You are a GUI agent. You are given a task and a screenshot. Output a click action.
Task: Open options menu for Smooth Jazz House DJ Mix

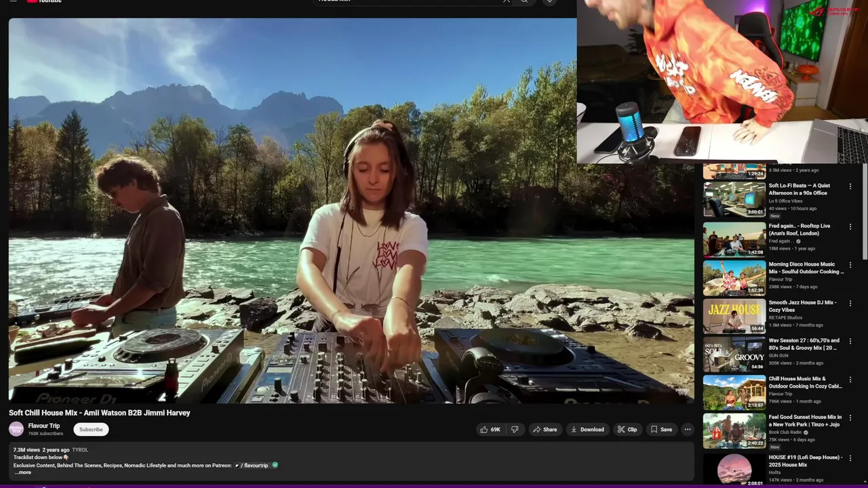coord(850,303)
